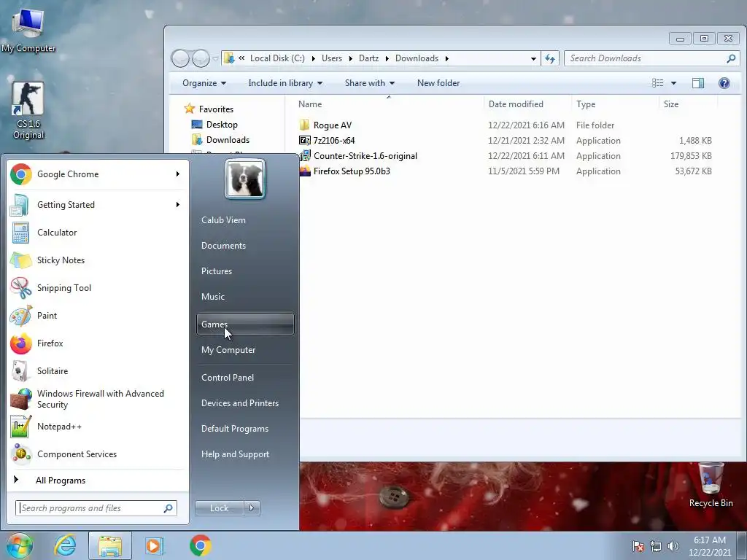
Task: Open the shutdown options arrow next to Lock
Action: click(x=252, y=508)
